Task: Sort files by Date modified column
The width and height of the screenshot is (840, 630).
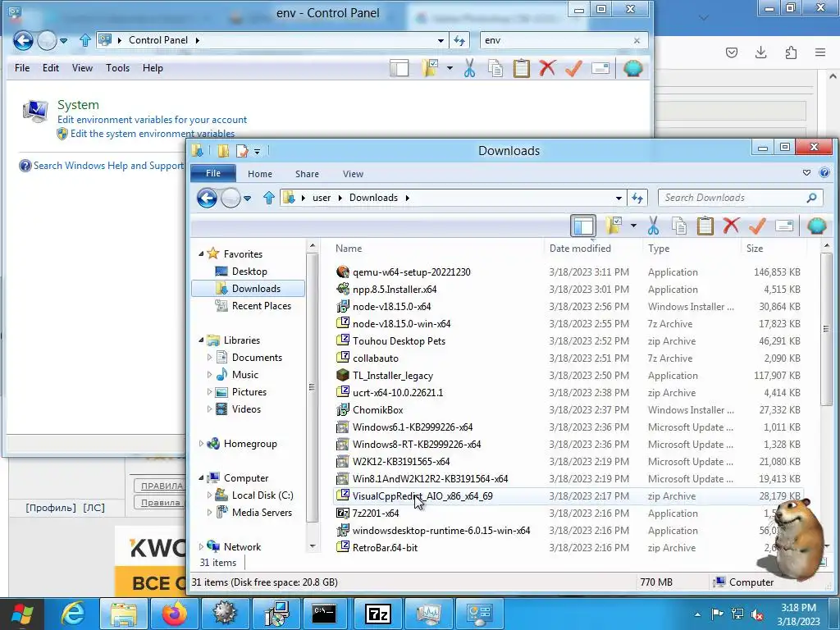Action: 580,249
